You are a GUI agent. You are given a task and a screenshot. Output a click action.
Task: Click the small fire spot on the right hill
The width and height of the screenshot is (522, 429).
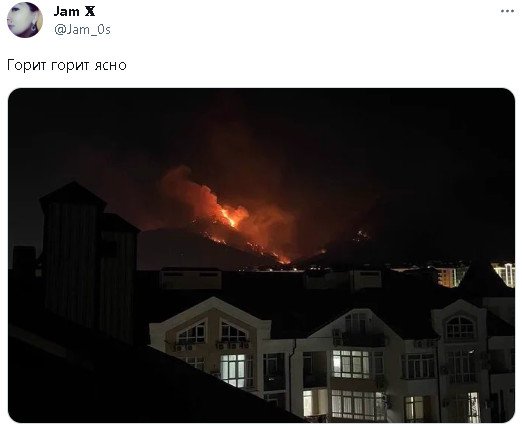tap(362, 234)
